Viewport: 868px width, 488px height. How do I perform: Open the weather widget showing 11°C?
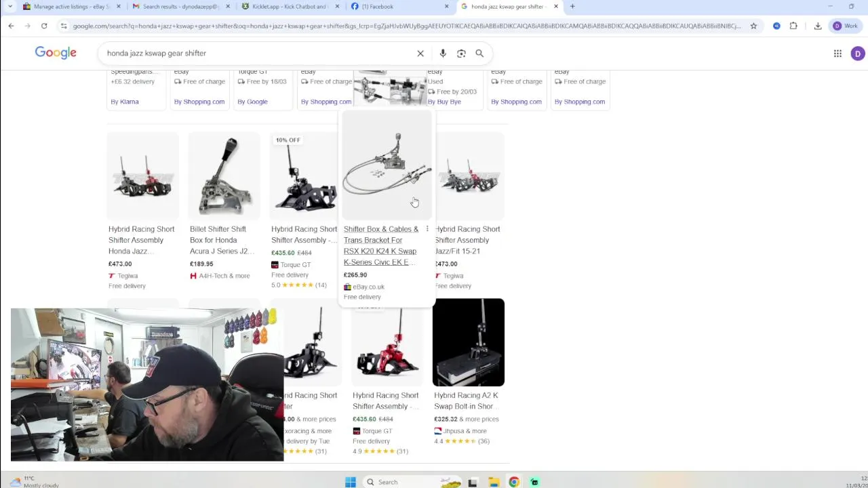point(34,482)
